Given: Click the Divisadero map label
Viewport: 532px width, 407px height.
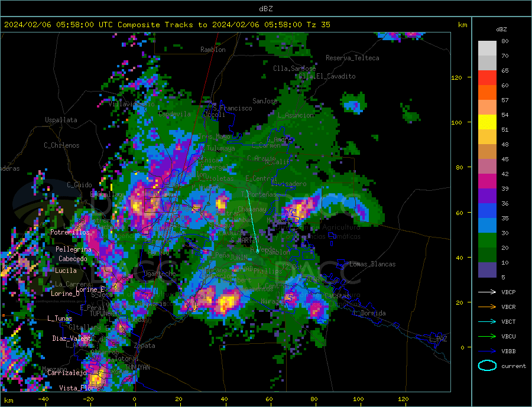Looking at the screenshot, I should pos(288,184).
